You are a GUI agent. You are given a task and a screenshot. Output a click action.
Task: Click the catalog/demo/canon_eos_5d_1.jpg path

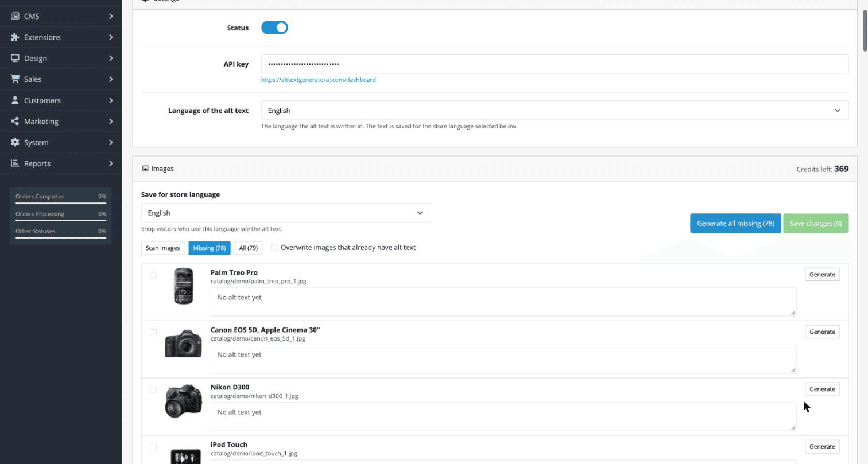[258, 339]
